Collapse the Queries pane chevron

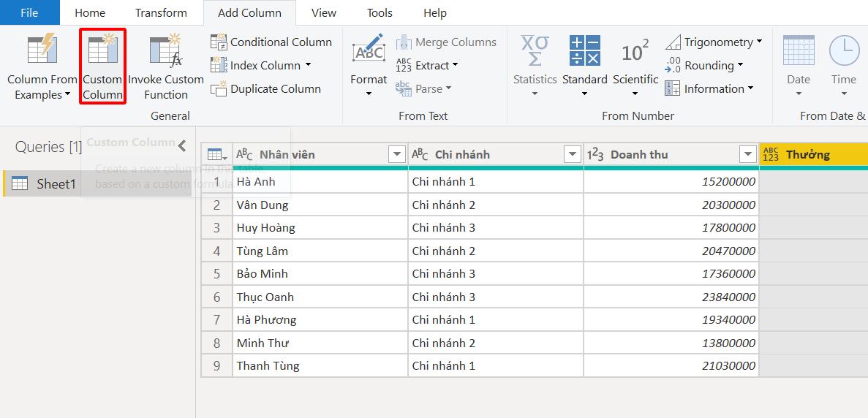coord(182,146)
